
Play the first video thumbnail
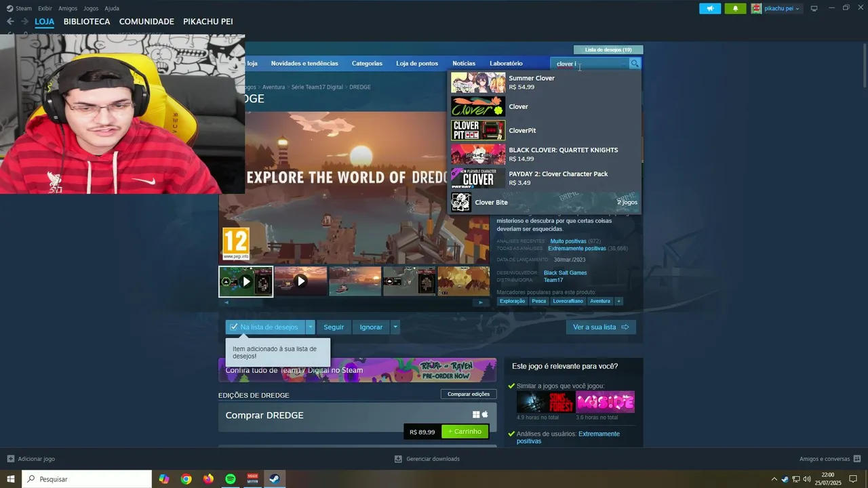(x=245, y=281)
